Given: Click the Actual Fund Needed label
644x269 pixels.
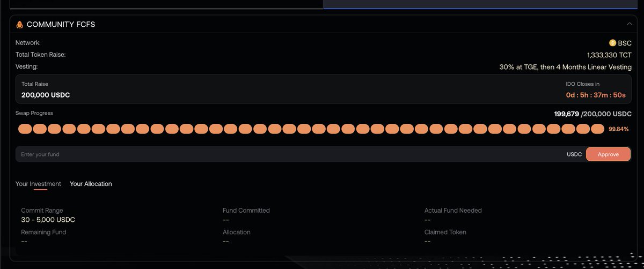Looking at the screenshot, I should coord(453,211).
